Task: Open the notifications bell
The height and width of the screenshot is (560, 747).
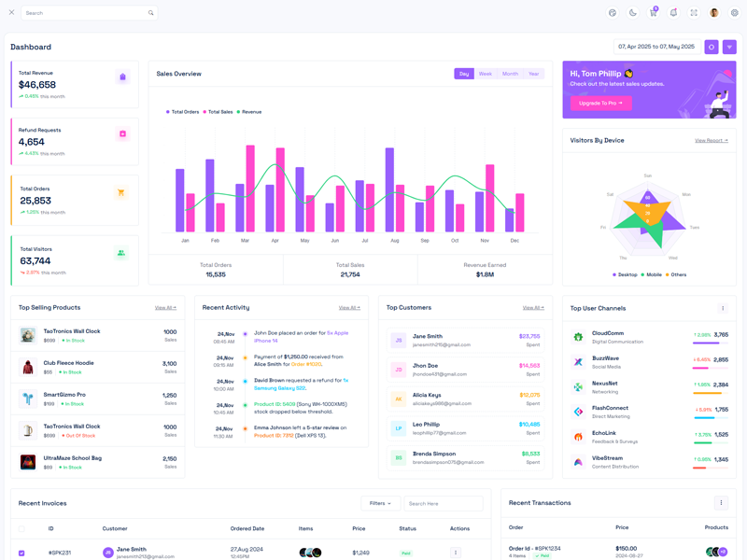Action: pyautogui.click(x=673, y=13)
